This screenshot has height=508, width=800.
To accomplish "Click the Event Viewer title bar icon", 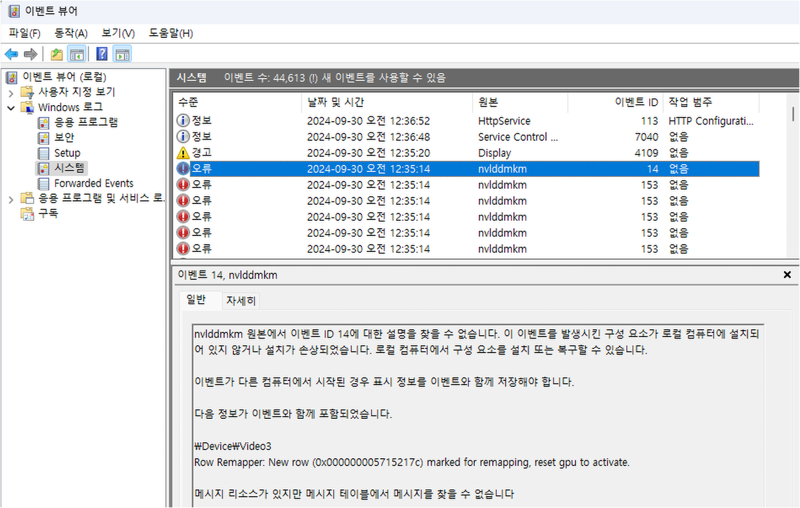I will click(14, 11).
